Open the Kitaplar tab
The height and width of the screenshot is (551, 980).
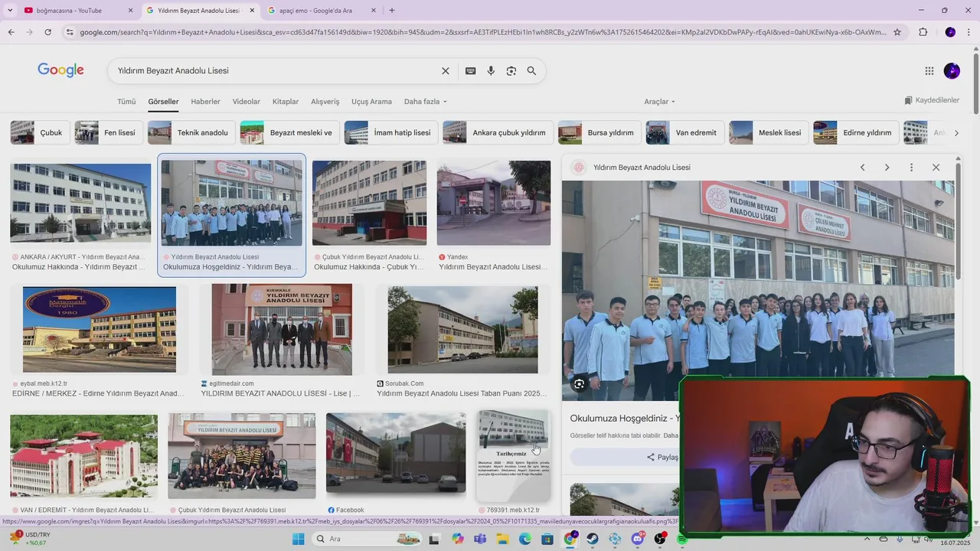pyautogui.click(x=286, y=102)
